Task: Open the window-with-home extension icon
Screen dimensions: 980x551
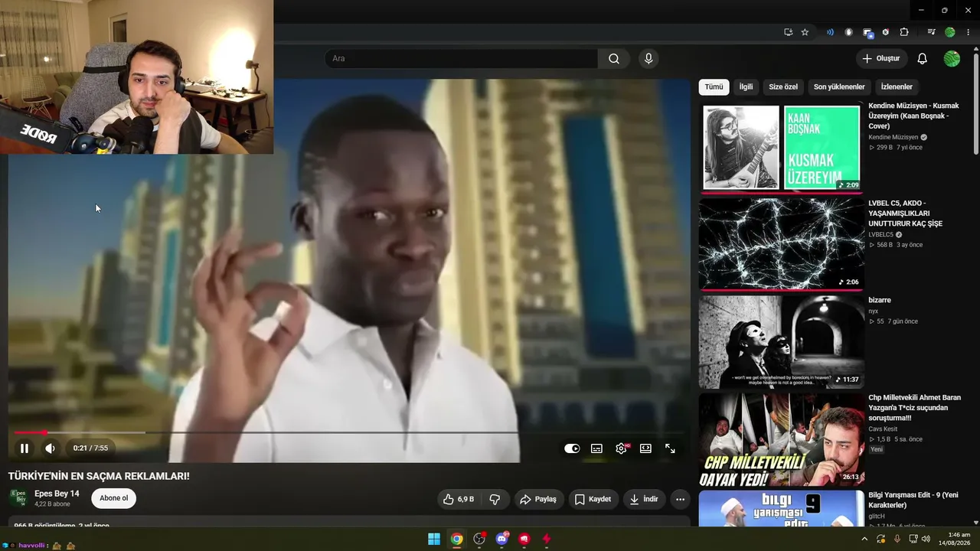Action: point(867,32)
